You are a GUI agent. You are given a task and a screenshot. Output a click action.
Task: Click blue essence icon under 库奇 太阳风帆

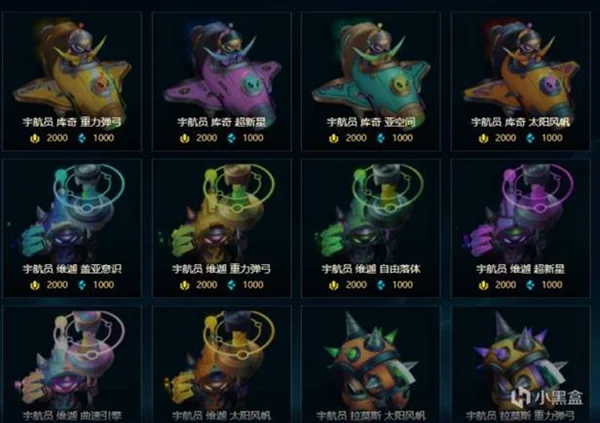tap(530, 138)
